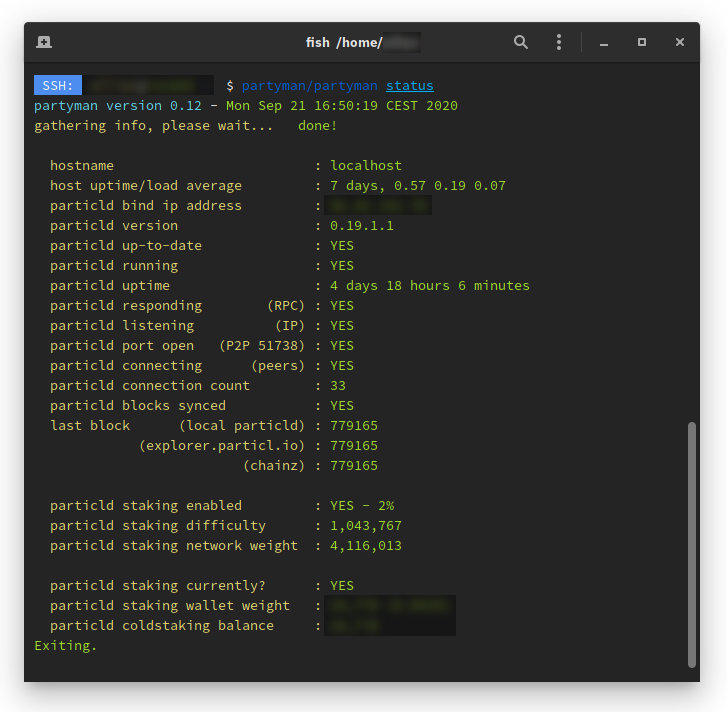
Task: Click the 'partyman/partyman' command text
Action: [310, 86]
